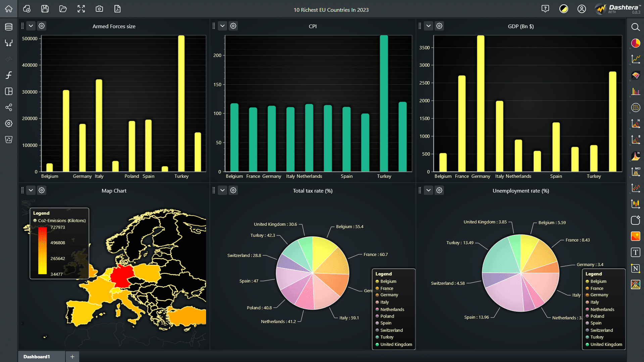Toggle dark/light theme mode
The width and height of the screenshot is (644, 362).
click(x=563, y=9)
